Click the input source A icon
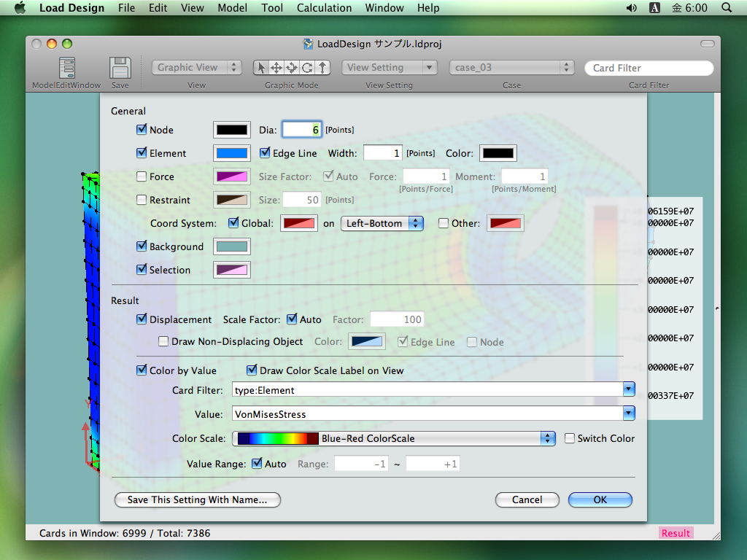This screenshot has height=560, width=747. [x=654, y=7]
